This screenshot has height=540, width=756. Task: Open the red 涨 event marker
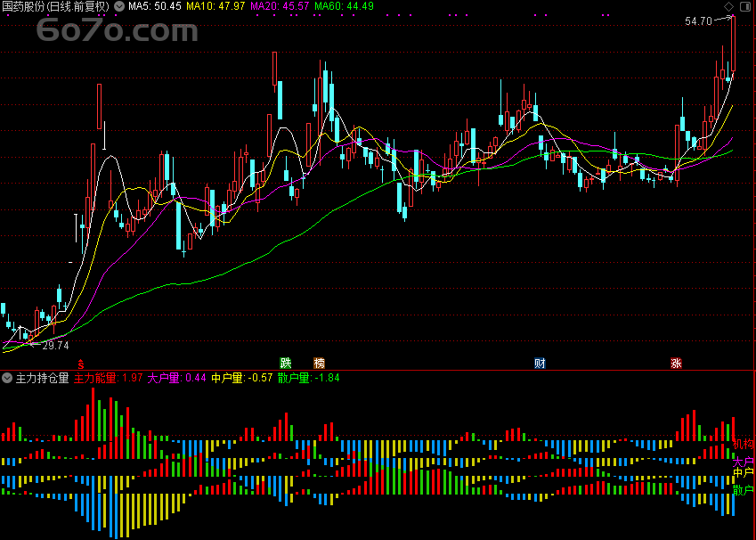click(x=677, y=363)
